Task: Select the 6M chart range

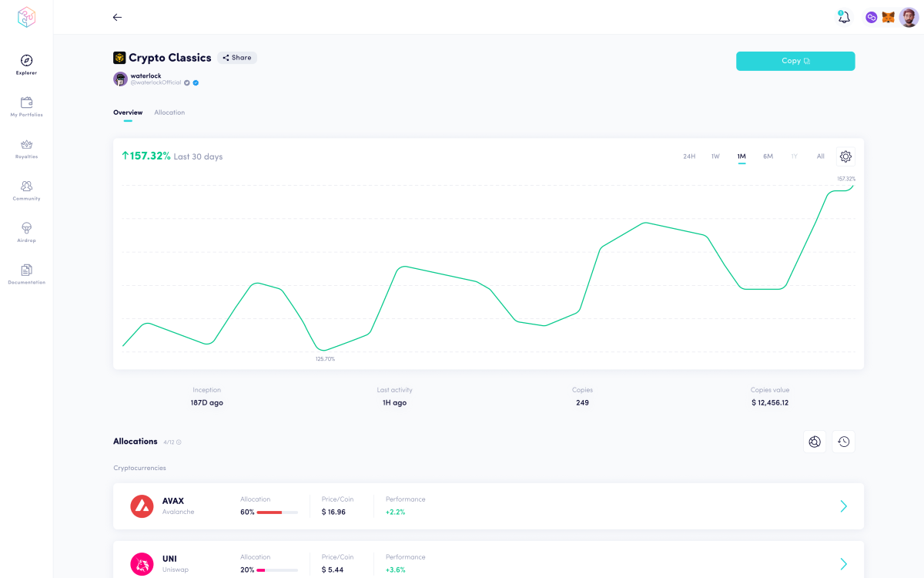Action: (x=768, y=156)
